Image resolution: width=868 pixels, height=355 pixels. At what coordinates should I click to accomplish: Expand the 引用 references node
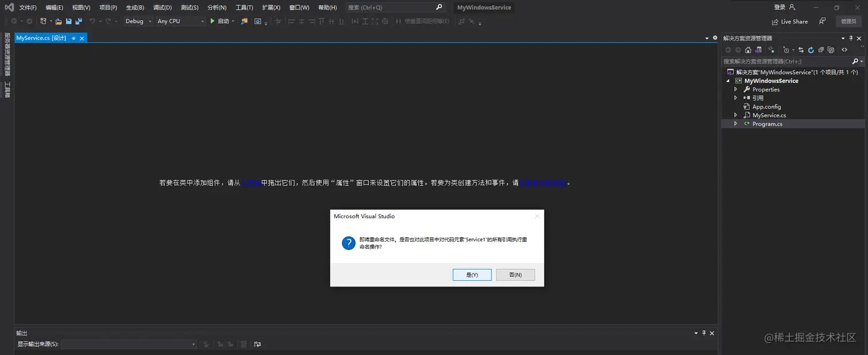pyautogui.click(x=736, y=98)
